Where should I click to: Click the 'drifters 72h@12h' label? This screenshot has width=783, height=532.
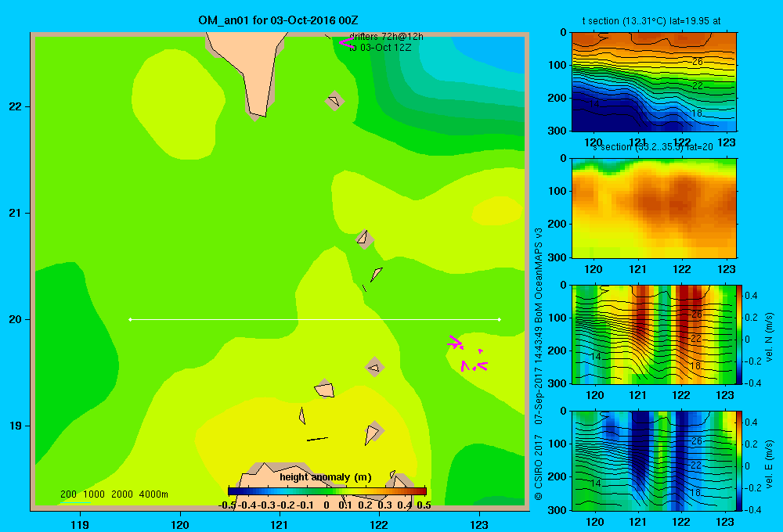[x=386, y=37]
